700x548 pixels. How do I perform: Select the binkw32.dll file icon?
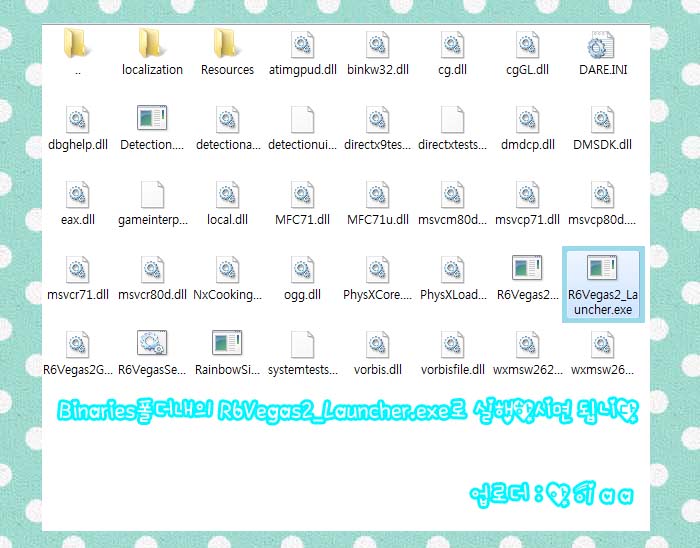tap(378, 45)
